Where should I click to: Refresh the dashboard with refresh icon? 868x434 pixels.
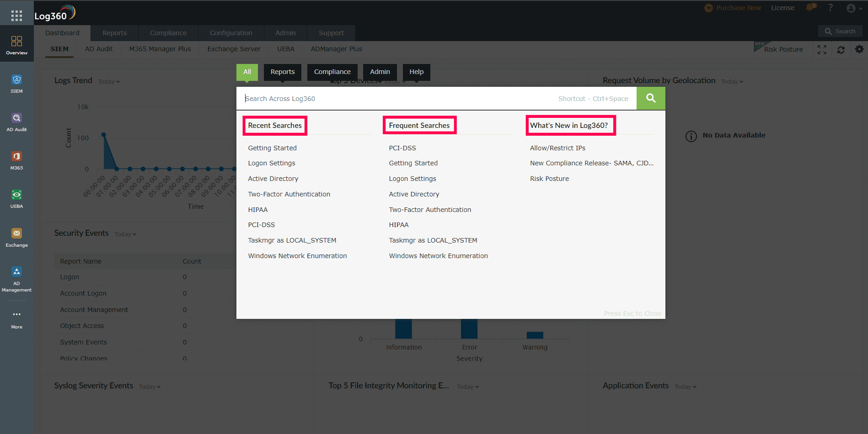(x=841, y=49)
